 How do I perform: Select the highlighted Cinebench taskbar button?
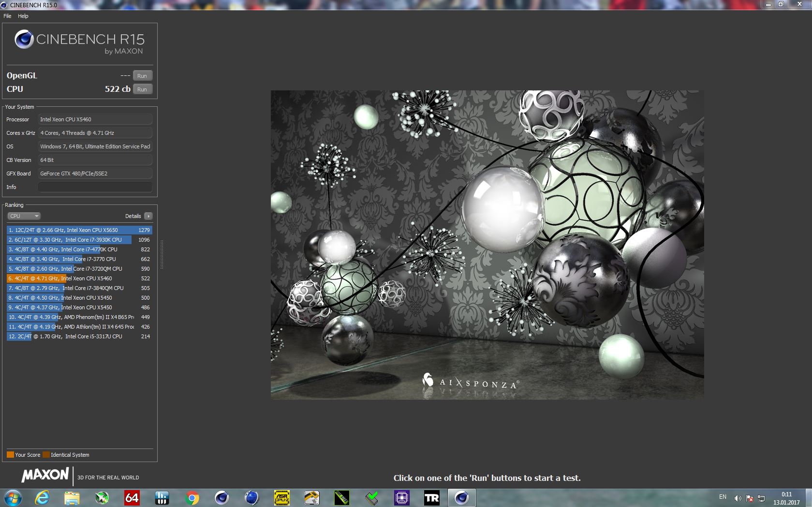[x=461, y=497]
